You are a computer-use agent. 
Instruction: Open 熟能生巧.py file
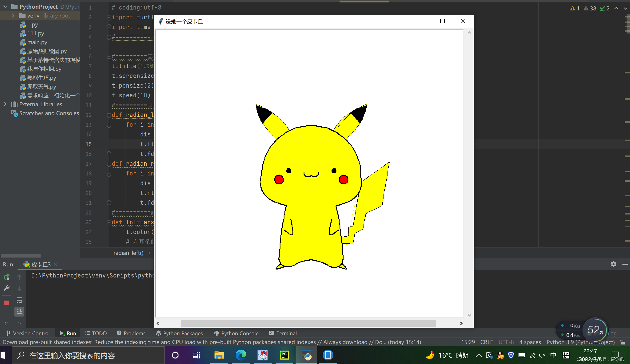coord(42,78)
